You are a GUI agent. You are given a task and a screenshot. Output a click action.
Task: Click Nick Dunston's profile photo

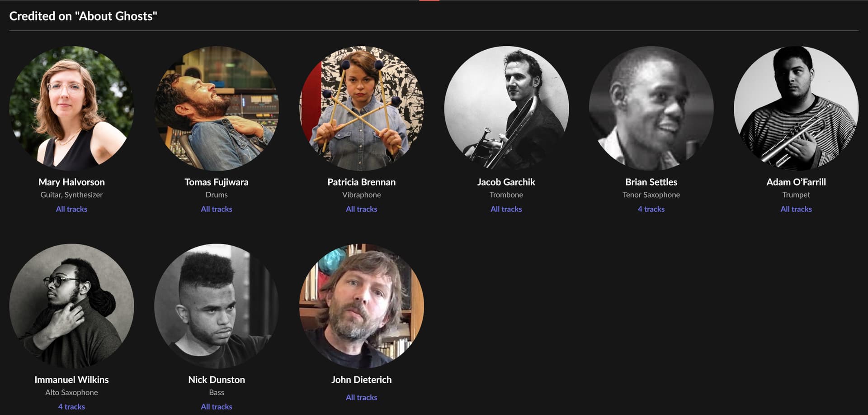click(217, 306)
